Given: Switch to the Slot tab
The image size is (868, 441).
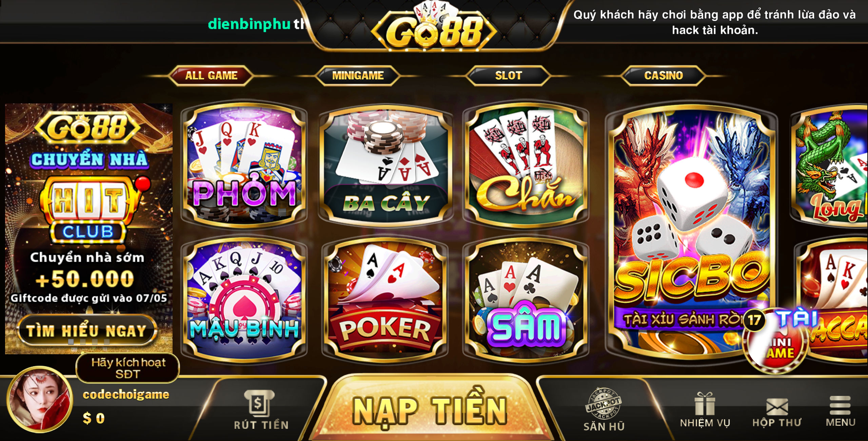Looking at the screenshot, I should (508, 75).
